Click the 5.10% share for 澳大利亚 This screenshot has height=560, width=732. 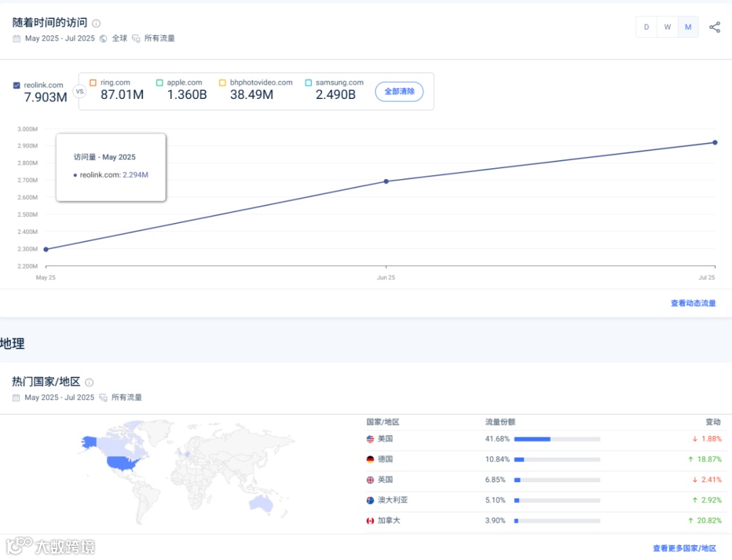click(x=495, y=500)
